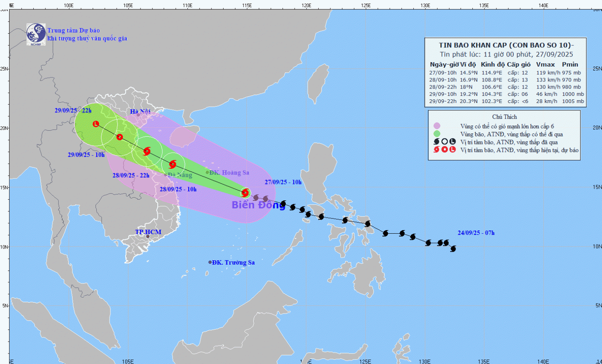
Task: Click the Hà Nội city marker dot
Action: click(x=138, y=115)
